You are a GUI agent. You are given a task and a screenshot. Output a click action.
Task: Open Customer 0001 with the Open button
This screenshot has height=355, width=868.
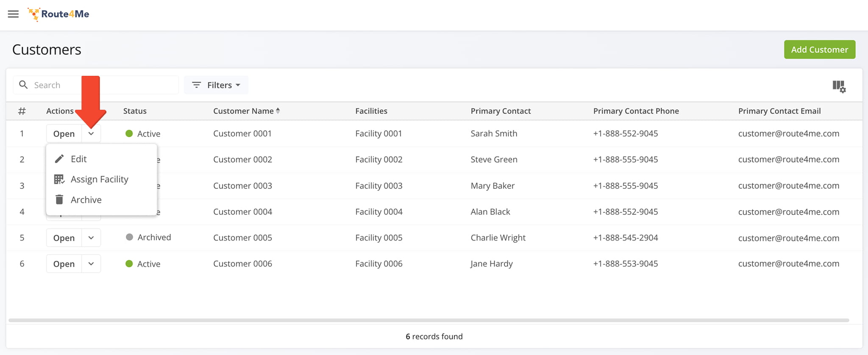64,133
